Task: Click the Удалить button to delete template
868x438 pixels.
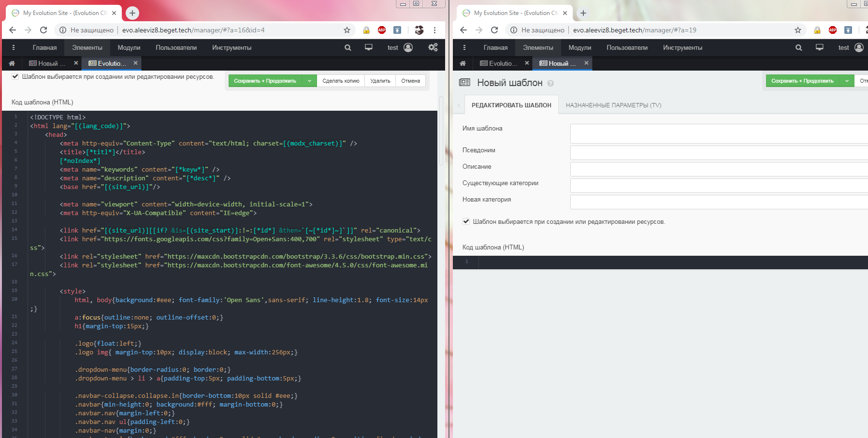Action: tap(380, 81)
